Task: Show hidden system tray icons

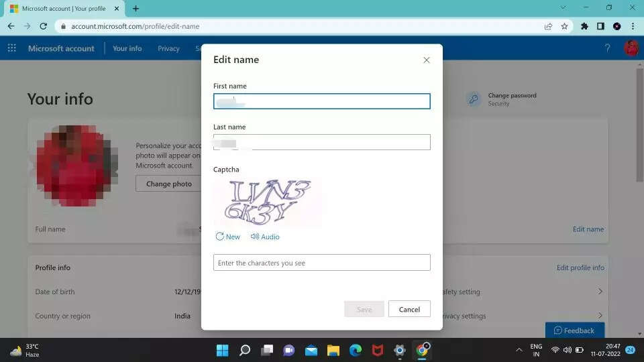Action: (x=519, y=350)
